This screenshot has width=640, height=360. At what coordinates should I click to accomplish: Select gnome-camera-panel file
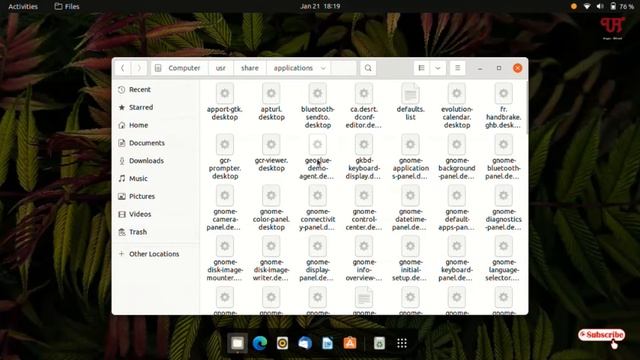pos(224,208)
